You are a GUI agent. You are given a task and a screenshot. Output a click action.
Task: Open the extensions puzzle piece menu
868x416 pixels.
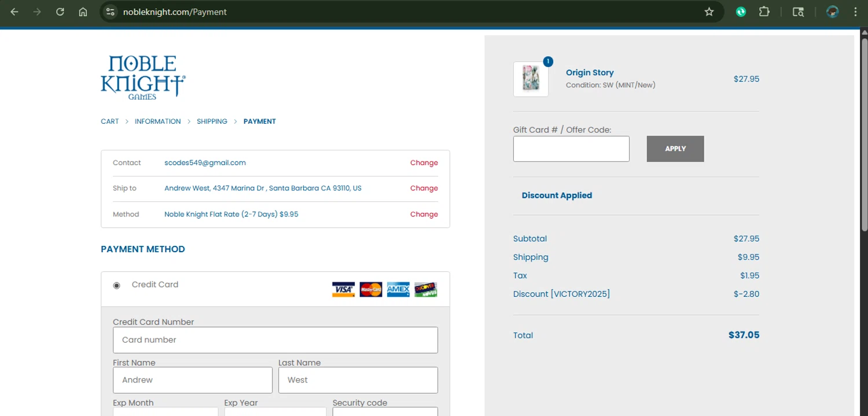point(764,12)
